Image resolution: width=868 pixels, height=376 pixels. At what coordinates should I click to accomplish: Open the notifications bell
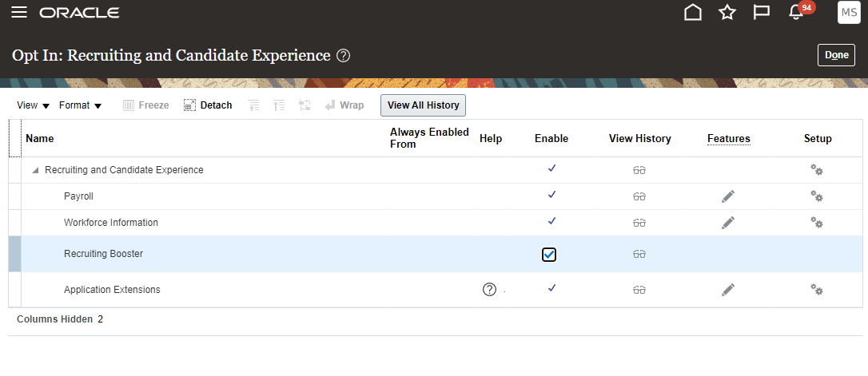tap(795, 13)
